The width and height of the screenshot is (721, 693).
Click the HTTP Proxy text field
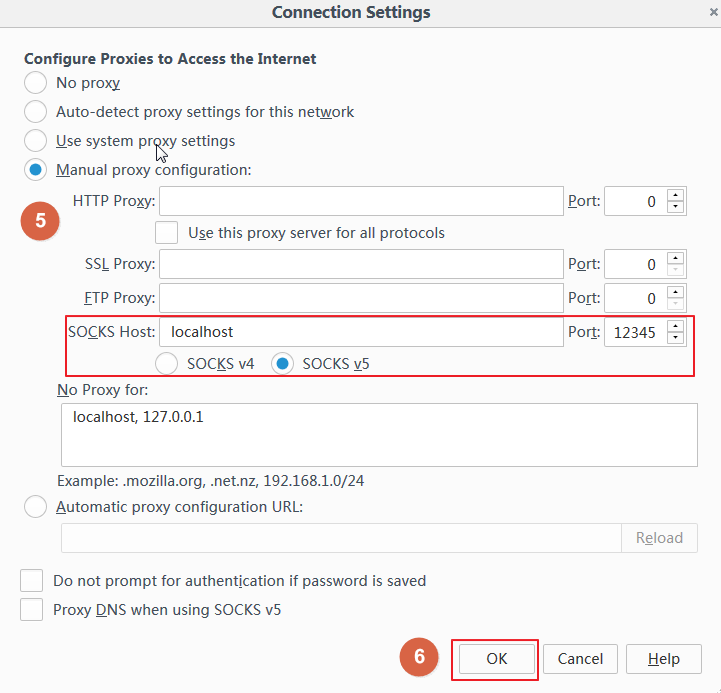pos(361,201)
